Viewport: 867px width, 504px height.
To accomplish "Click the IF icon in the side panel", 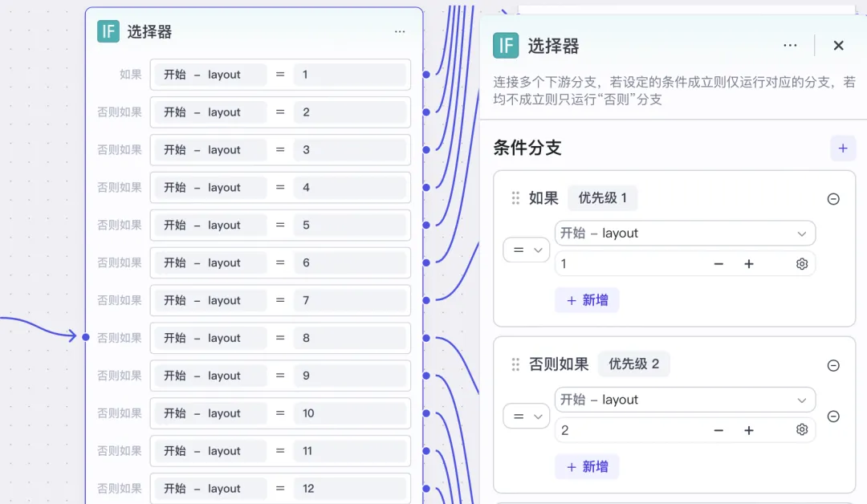I will click(506, 45).
